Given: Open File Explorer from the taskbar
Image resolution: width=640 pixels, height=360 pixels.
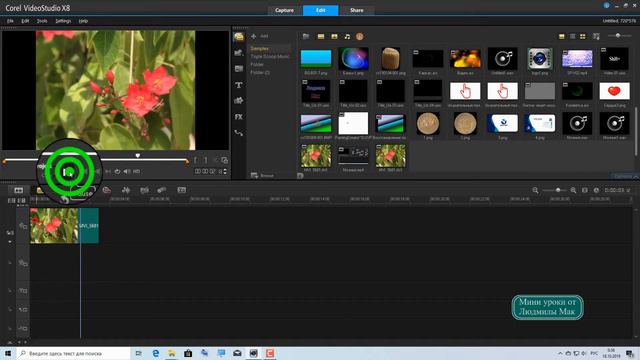Looking at the screenshot, I should click(172, 353).
